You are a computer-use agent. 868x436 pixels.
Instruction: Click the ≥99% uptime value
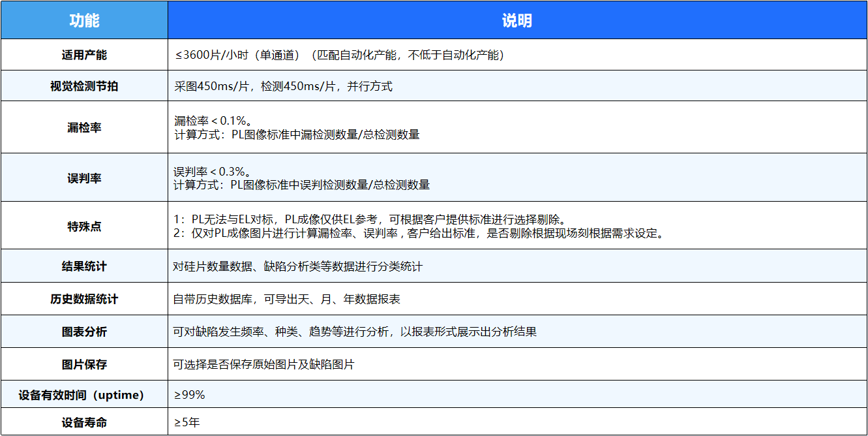189,395
